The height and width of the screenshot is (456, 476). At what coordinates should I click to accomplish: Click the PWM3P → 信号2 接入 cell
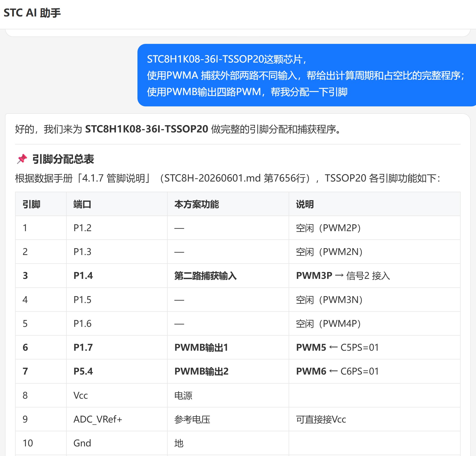click(374, 276)
